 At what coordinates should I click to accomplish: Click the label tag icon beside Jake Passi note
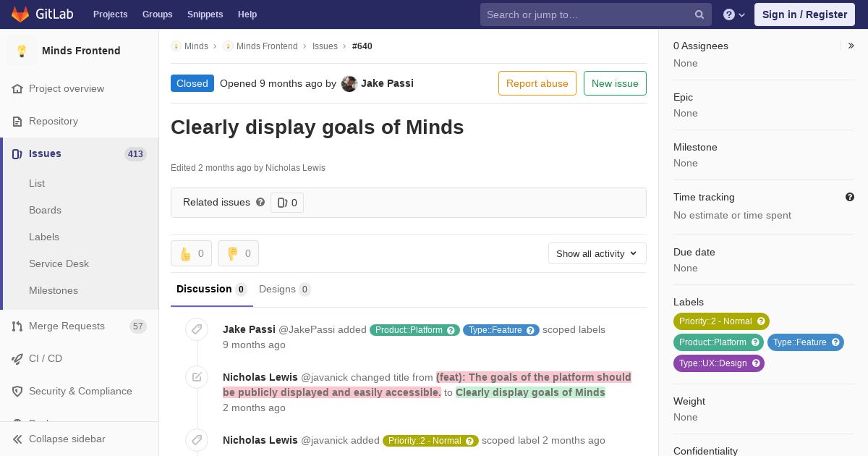click(197, 329)
